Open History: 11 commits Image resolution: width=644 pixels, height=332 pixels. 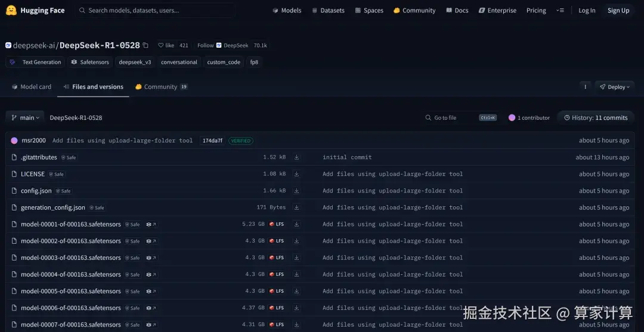[596, 118]
